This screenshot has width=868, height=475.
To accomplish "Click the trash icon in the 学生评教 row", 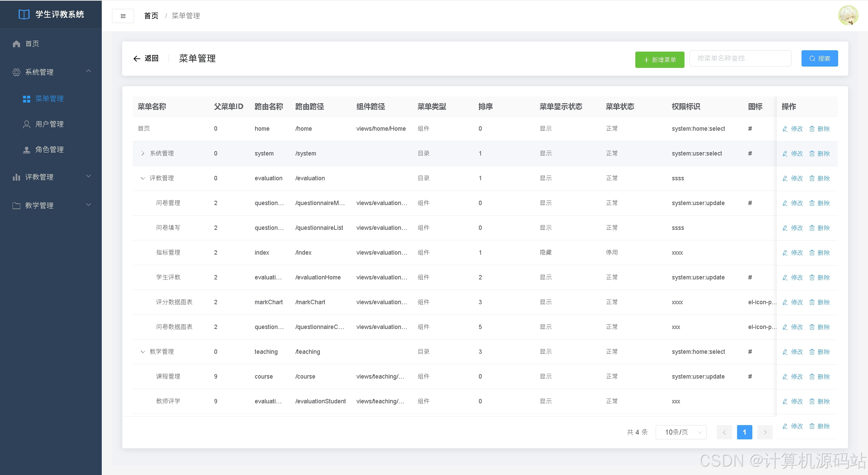I will coord(812,277).
